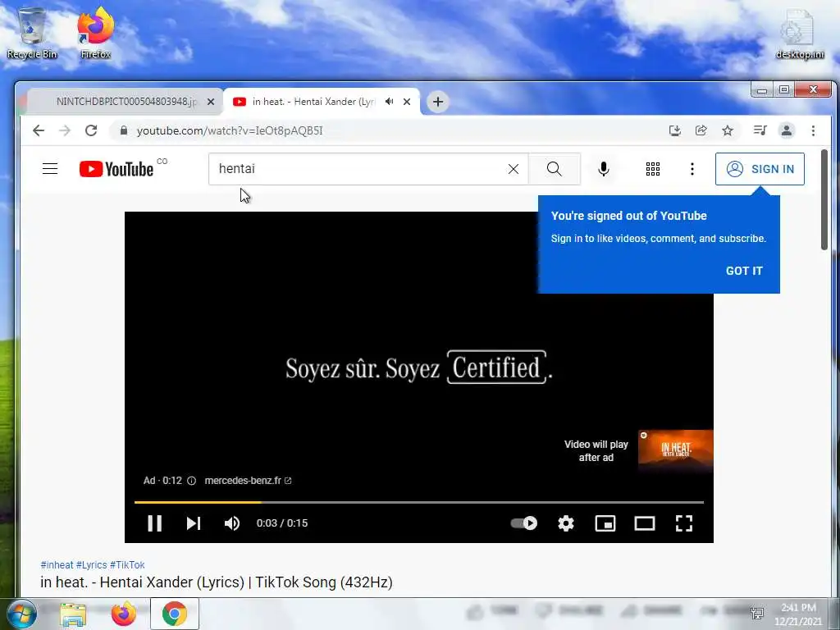Clear the search query with X
The height and width of the screenshot is (630, 840).
point(514,169)
